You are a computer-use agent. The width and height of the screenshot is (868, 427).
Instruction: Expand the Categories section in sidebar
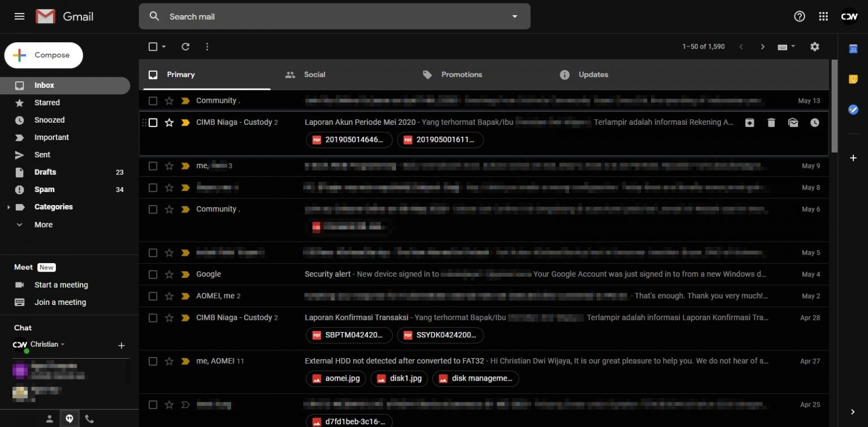[8, 207]
